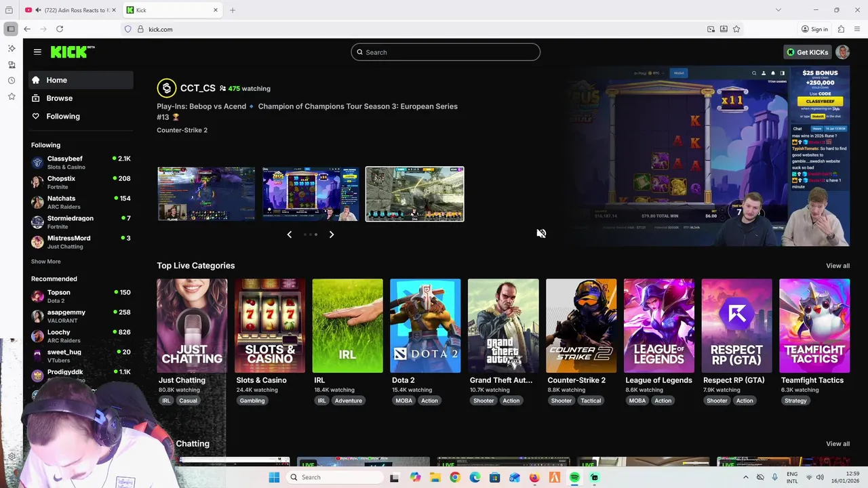Unmute the featured stream player
868x488 pixels.
pos(541,233)
